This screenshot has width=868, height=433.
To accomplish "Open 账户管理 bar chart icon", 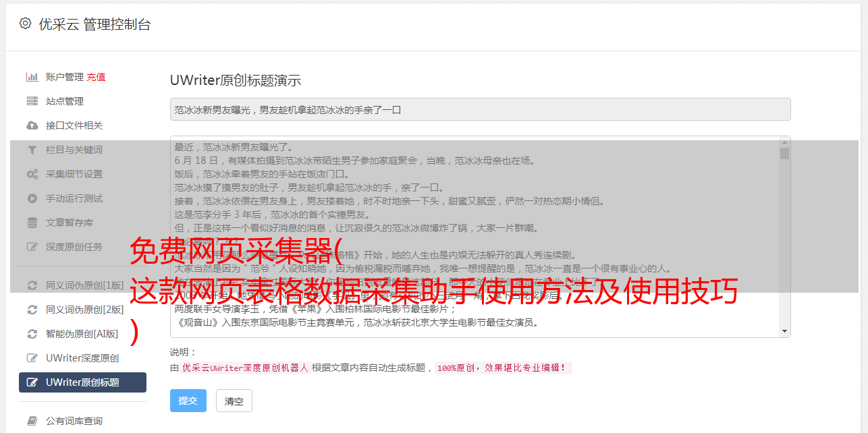I will tap(32, 77).
